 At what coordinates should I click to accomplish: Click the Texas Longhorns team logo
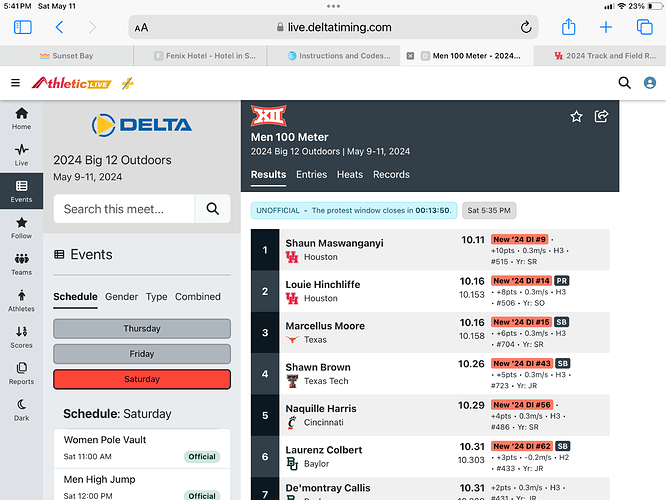pyautogui.click(x=292, y=339)
